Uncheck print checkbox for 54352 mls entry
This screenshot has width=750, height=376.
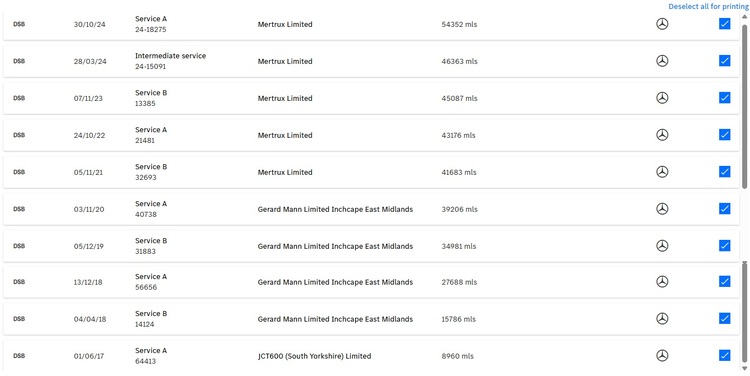pyautogui.click(x=725, y=23)
